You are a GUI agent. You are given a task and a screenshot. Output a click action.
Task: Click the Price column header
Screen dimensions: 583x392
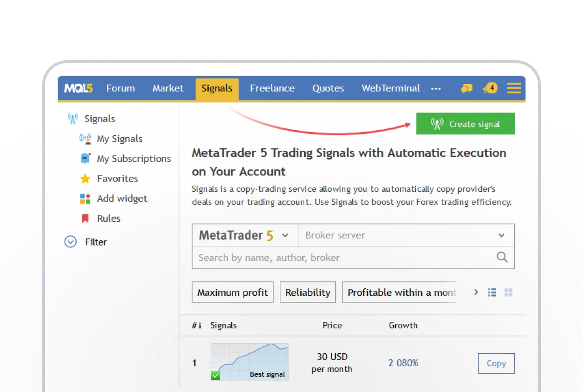332,325
